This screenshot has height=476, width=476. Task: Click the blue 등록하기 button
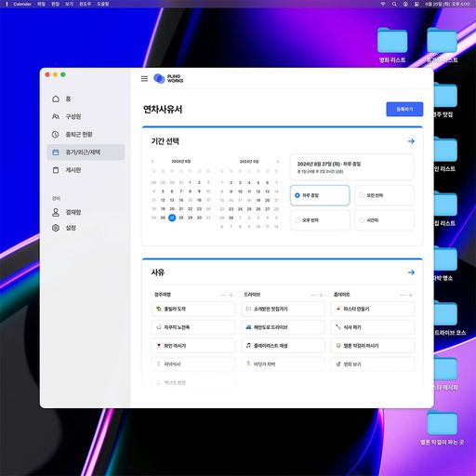(x=404, y=109)
